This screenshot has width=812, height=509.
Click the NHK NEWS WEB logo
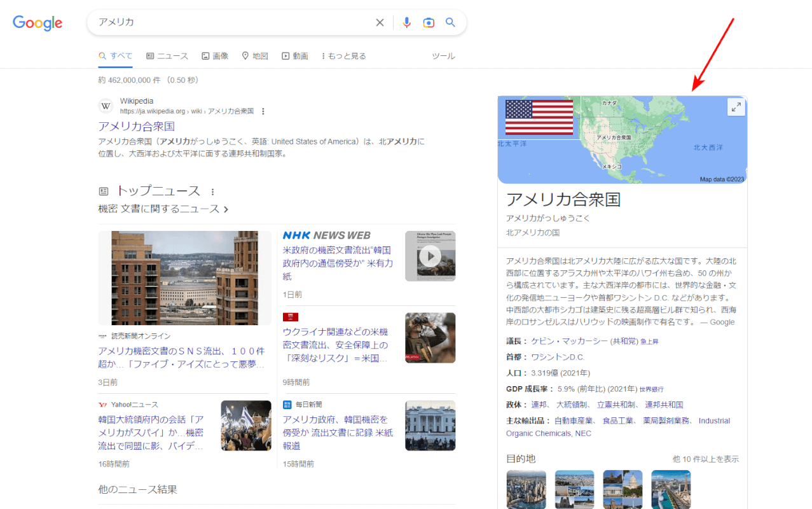tap(326, 235)
